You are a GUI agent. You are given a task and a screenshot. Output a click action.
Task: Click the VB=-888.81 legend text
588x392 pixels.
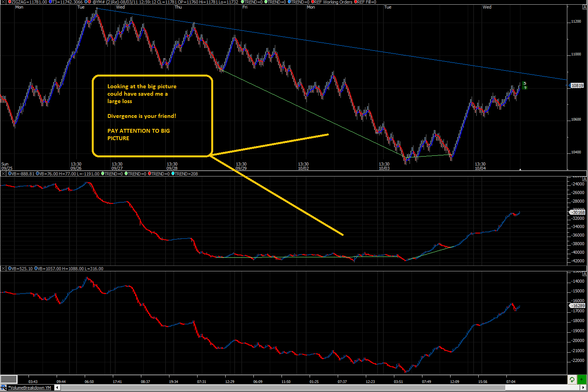[x=23, y=174]
